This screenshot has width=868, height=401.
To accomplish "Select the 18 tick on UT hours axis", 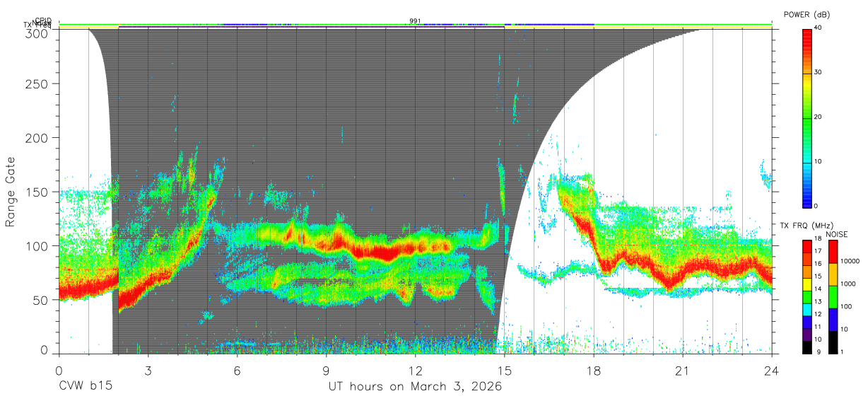I will coord(594,370).
